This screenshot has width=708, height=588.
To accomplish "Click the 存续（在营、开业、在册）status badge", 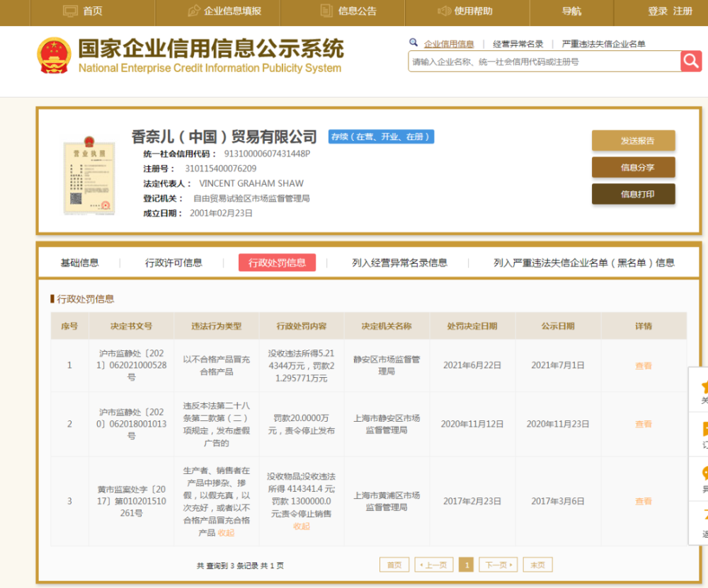I will (x=381, y=137).
